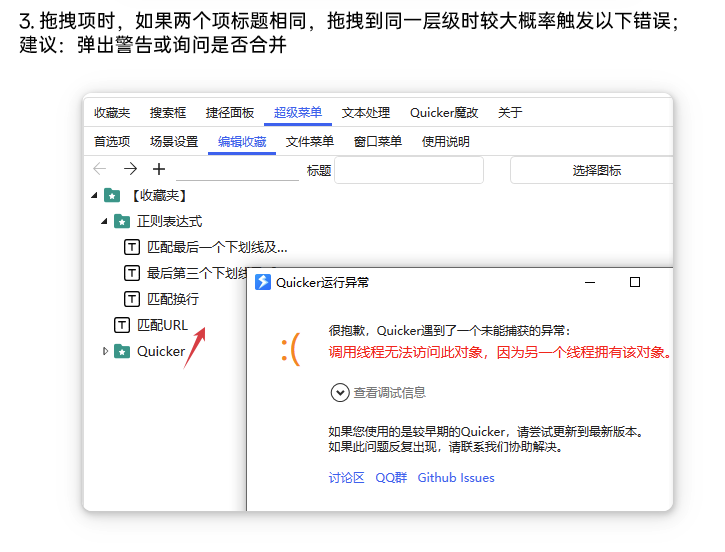The image size is (725, 552).
Task: Collapse the 【收藏夹】 root node
Action: pos(94,195)
